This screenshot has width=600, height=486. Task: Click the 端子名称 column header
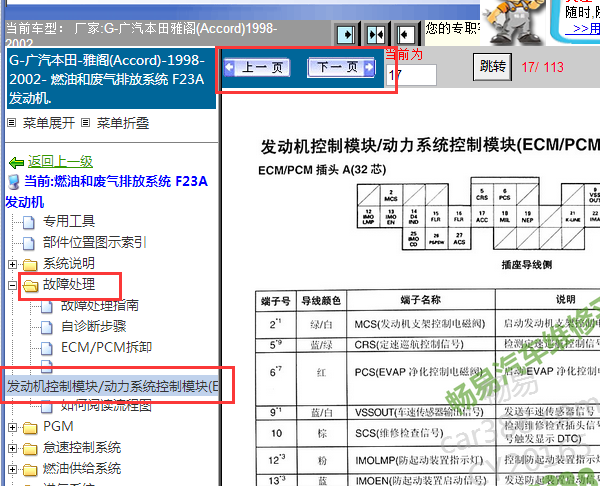[421, 300]
